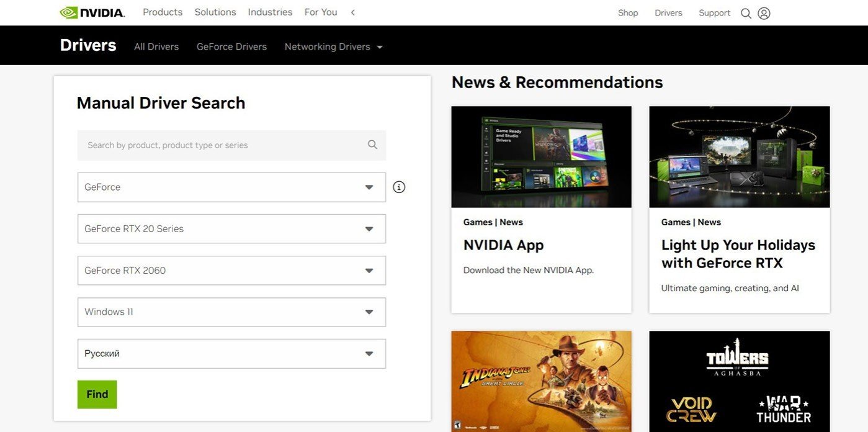
Task: Open the site search magnifier icon
Action: tap(746, 13)
